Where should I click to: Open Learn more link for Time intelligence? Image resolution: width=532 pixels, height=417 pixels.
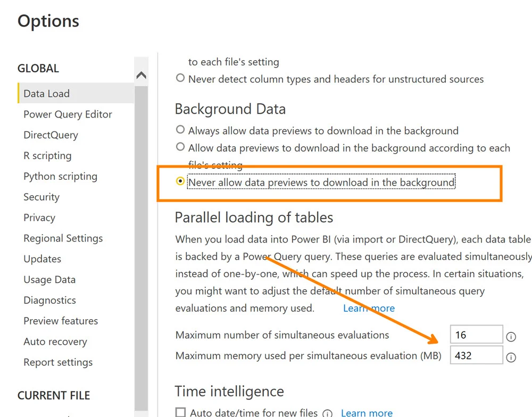point(367,413)
